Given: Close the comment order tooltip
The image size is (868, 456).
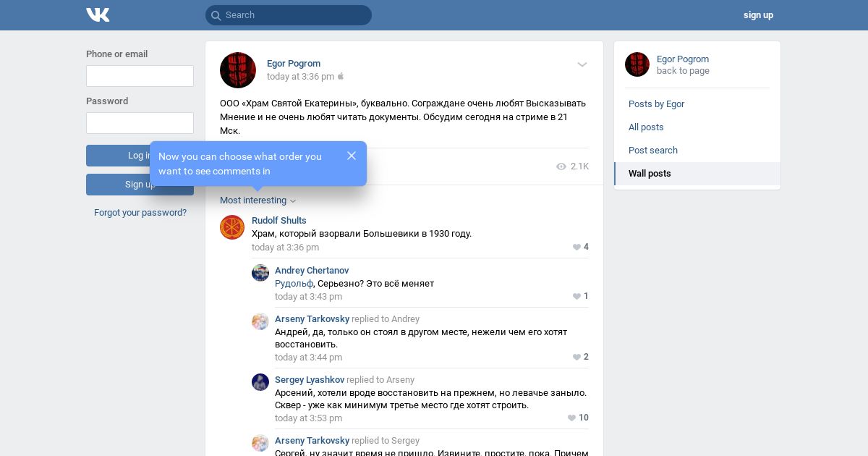Looking at the screenshot, I should pos(352,156).
